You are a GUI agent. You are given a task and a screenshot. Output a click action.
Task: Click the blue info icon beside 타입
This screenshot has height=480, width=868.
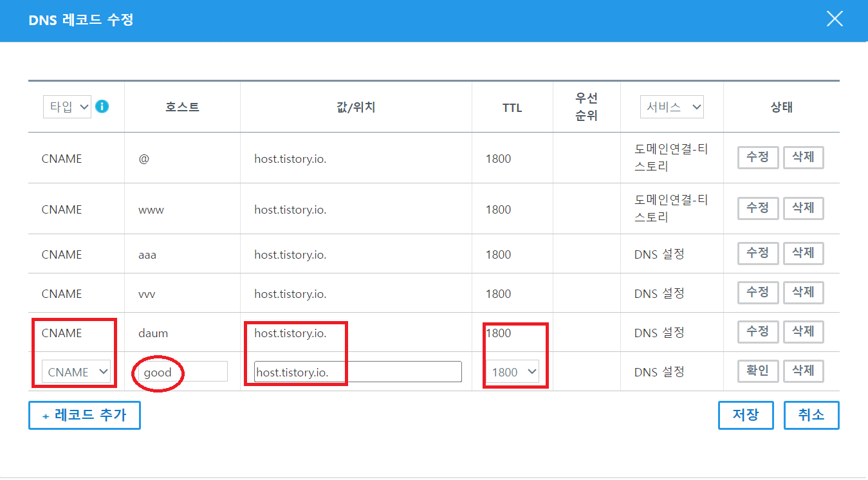[102, 107]
